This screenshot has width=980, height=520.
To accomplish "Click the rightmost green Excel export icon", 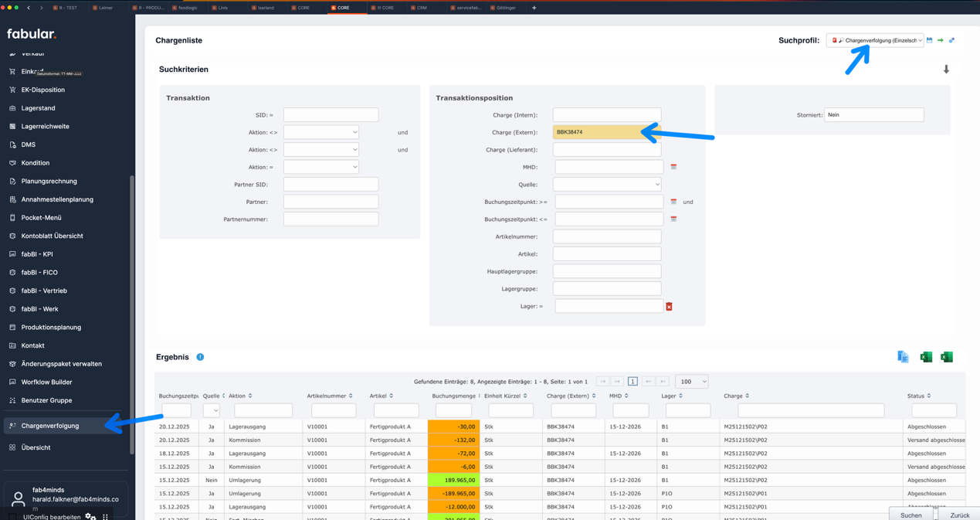I will [947, 357].
